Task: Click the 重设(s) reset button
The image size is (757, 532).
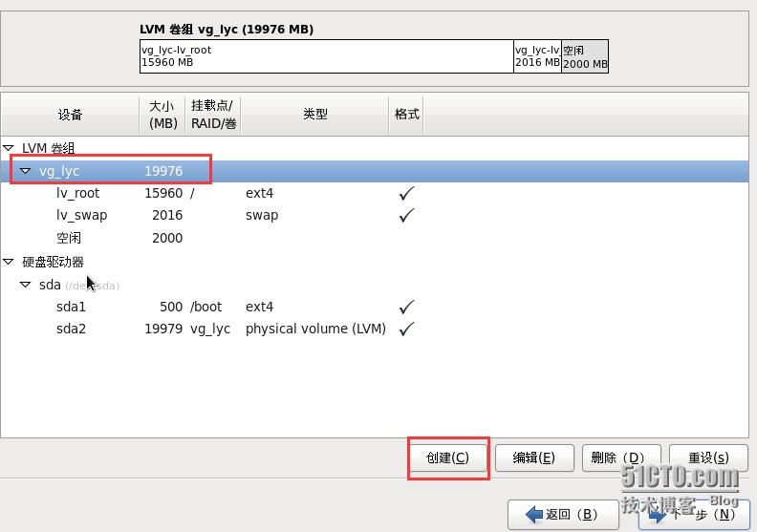Action: [708, 458]
